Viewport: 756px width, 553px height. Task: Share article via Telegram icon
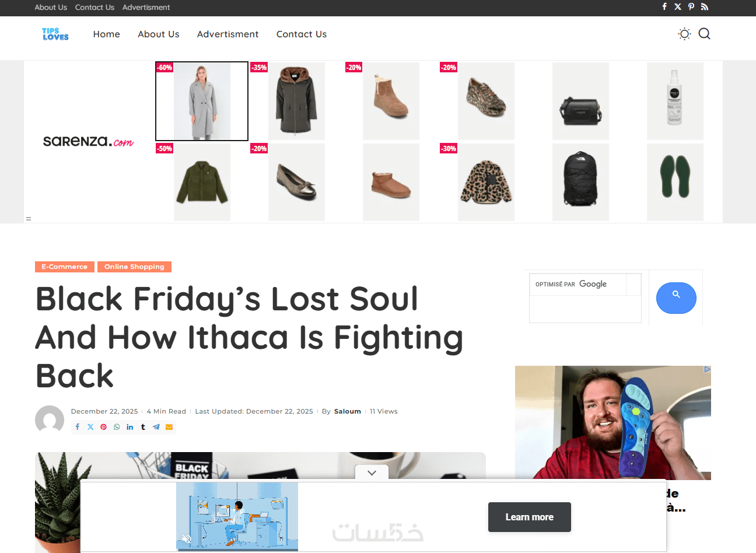pos(156,427)
